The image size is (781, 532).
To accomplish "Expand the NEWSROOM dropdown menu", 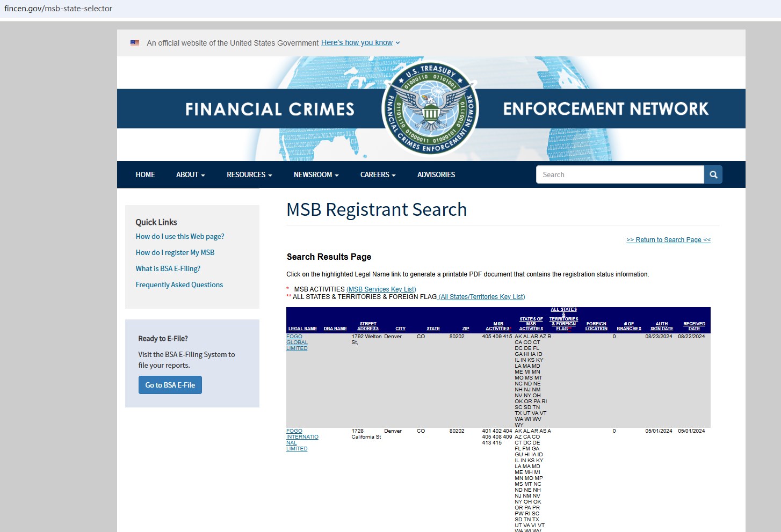I will pos(316,174).
